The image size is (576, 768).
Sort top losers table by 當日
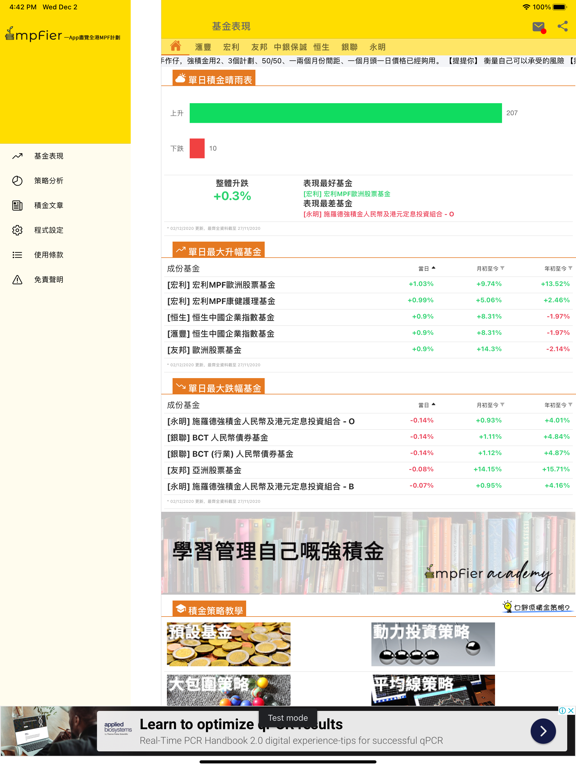click(x=427, y=405)
